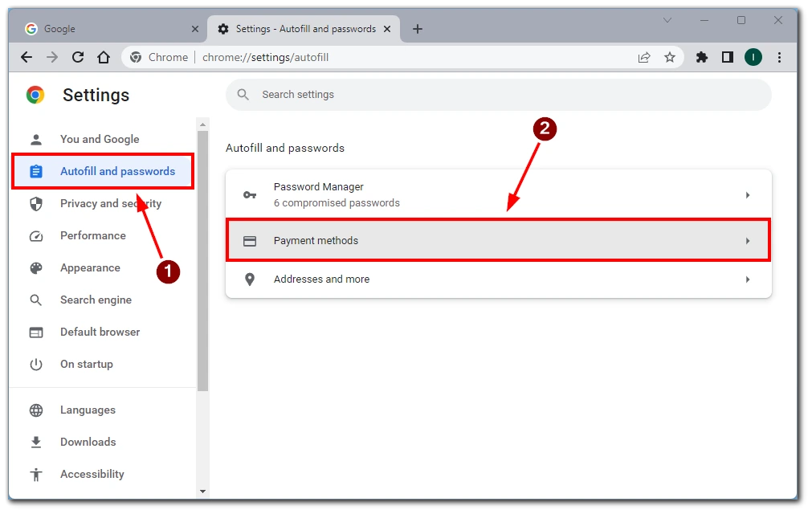The width and height of the screenshot is (812, 514).
Task: Click the Settings page title
Action: pos(96,96)
